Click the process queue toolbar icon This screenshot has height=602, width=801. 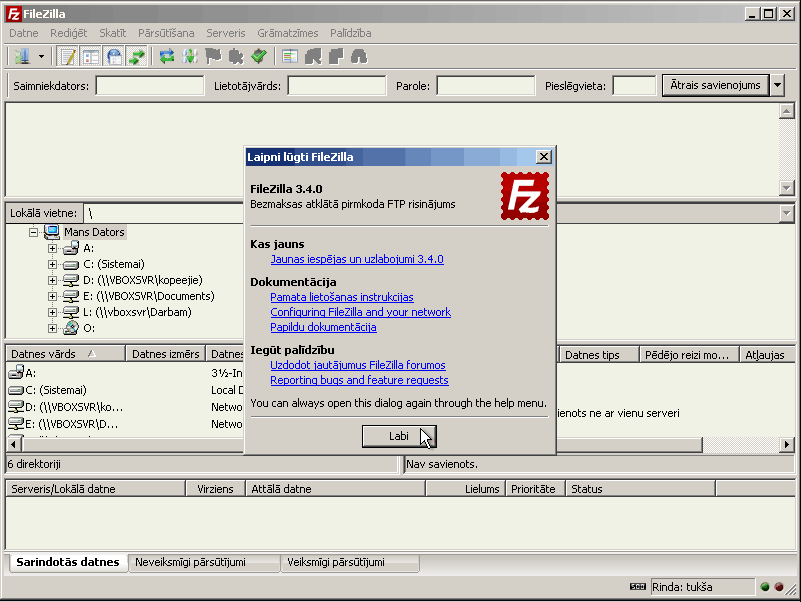point(190,56)
